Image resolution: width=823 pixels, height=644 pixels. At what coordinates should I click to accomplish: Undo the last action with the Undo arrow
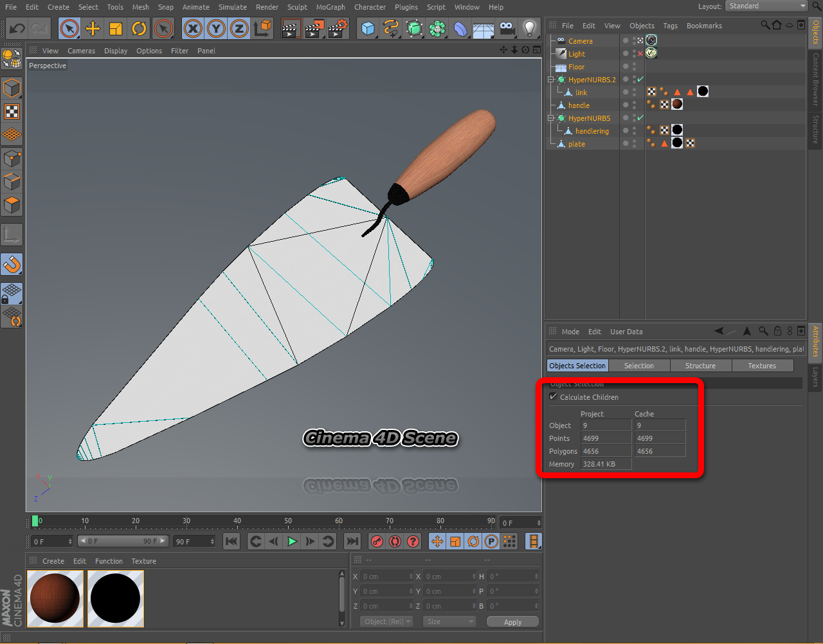(17, 29)
